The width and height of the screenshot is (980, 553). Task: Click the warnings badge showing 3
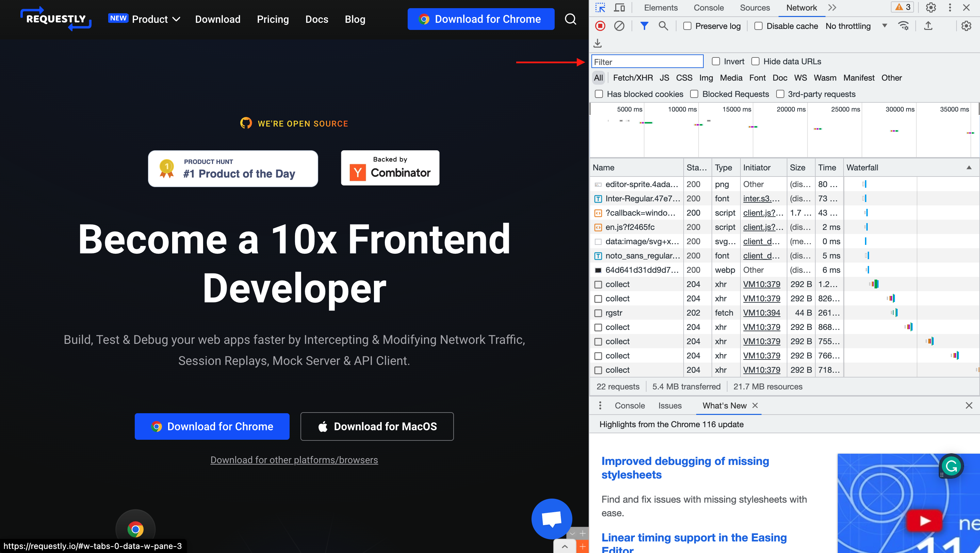click(x=902, y=7)
